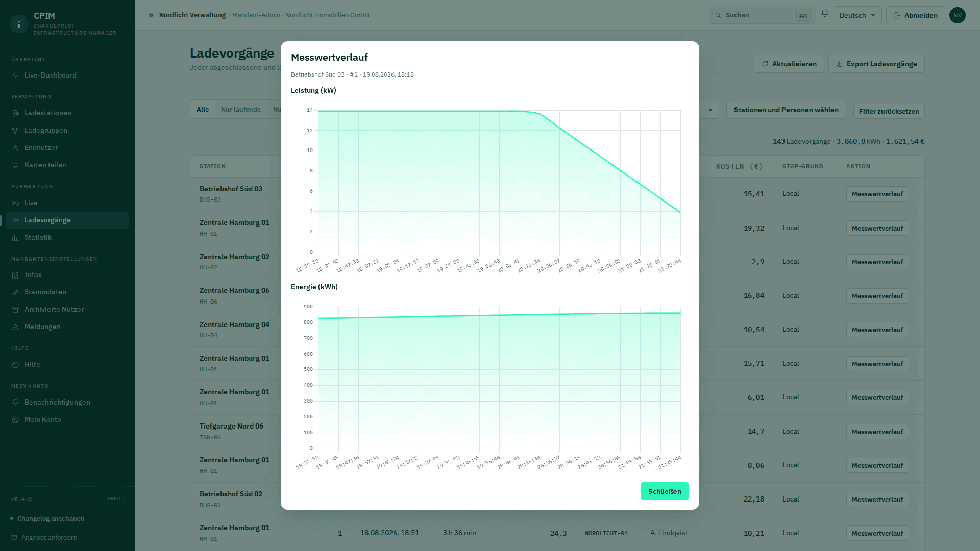Open Stammdaten settings
Viewport: 980px width, 551px height.
pos(67,292)
